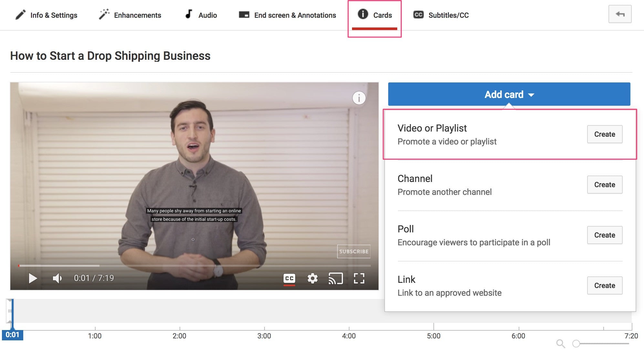Viewport: 644px width, 363px height.
Task: Click the back arrow button
Action: pyautogui.click(x=620, y=14)
